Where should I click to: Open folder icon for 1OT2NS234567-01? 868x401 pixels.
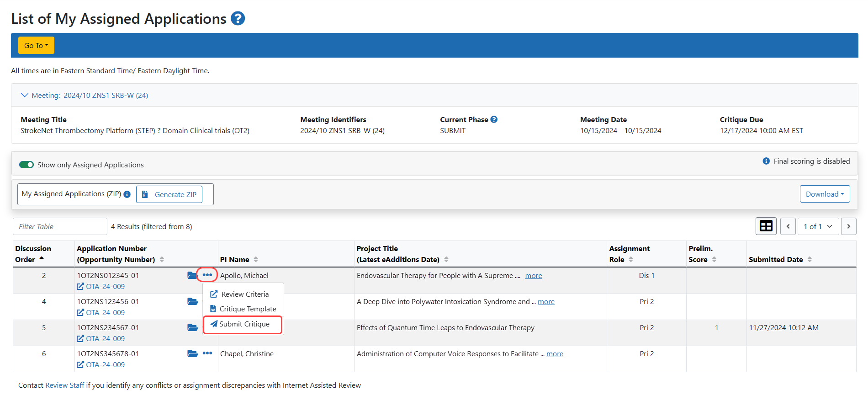coord(193,327)
